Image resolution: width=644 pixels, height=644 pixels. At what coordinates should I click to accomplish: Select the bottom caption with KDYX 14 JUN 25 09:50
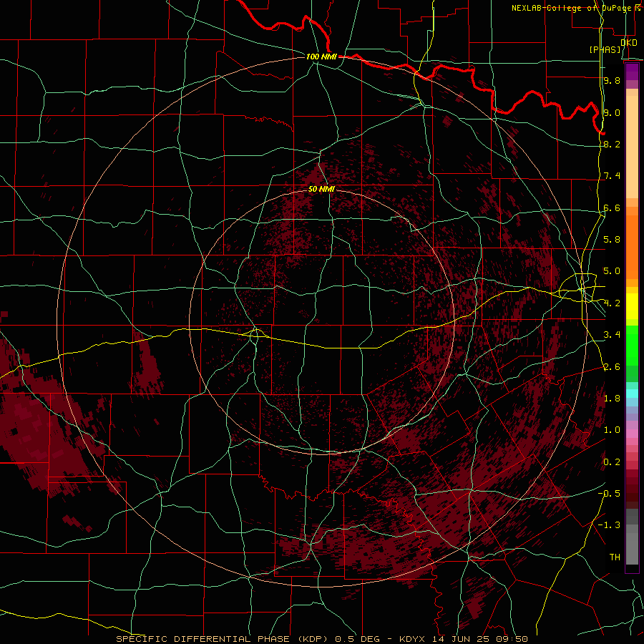coord(321,639)
